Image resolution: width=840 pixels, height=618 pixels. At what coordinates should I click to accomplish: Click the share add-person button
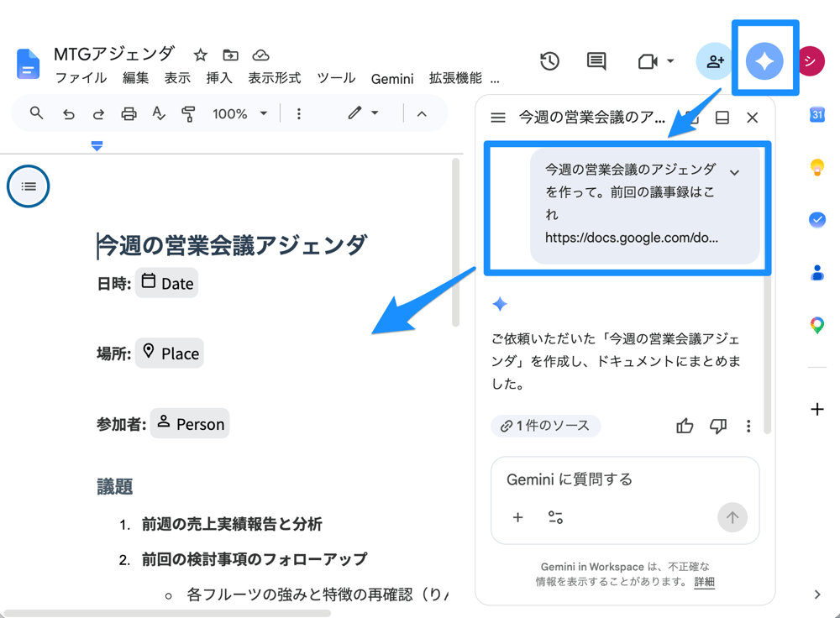(x=714, y=61)
